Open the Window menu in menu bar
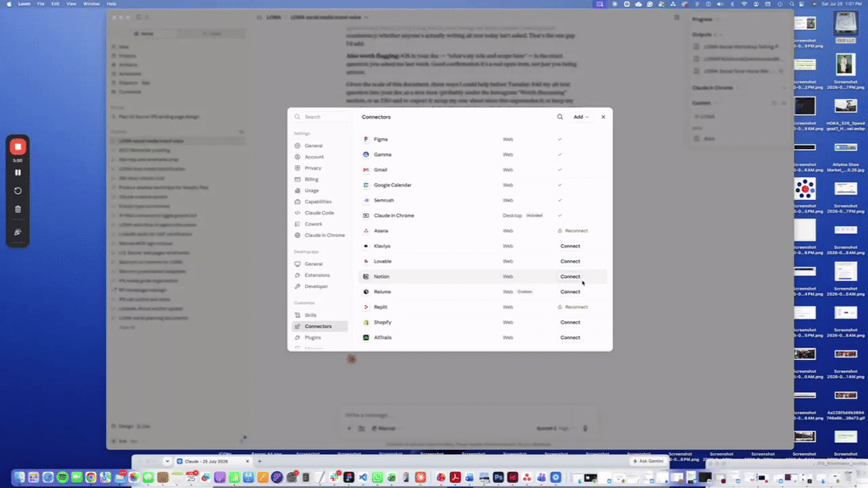 pos(92,4)
